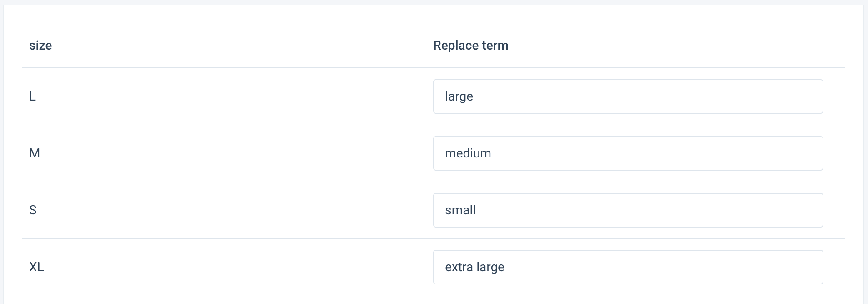Click the replace term field containing 'large'

628,96
